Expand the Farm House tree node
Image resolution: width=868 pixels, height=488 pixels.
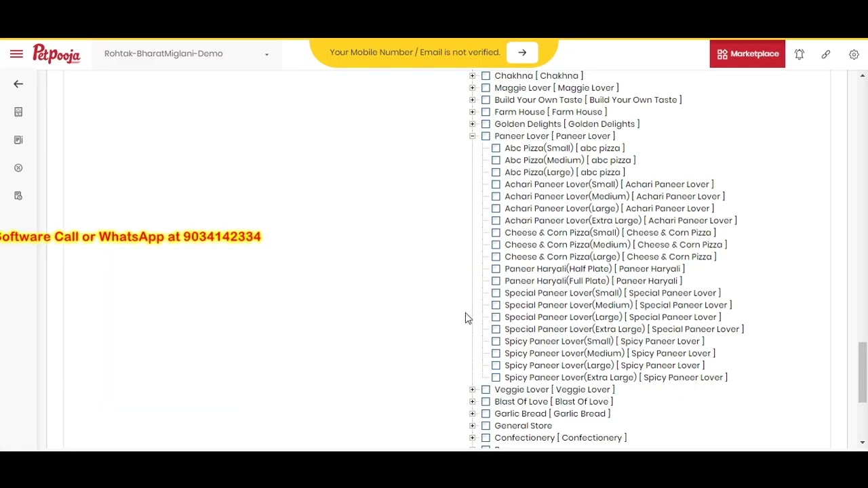473,112
